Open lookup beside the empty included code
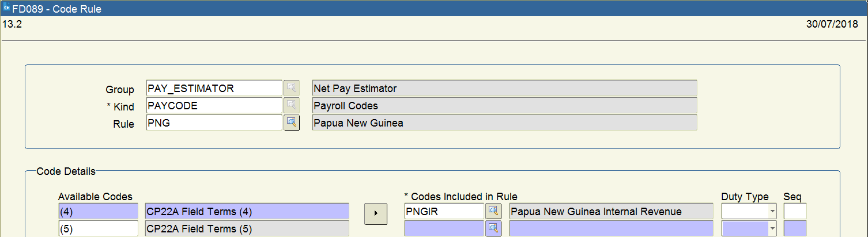Viewport: 868px width, 237px height. (x=493, y=228)
